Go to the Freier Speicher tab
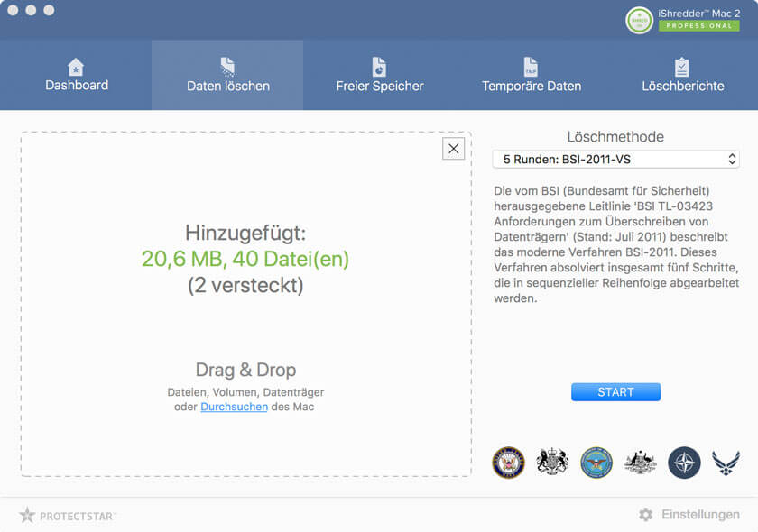 pyautogui.click(x=380, y=75)
